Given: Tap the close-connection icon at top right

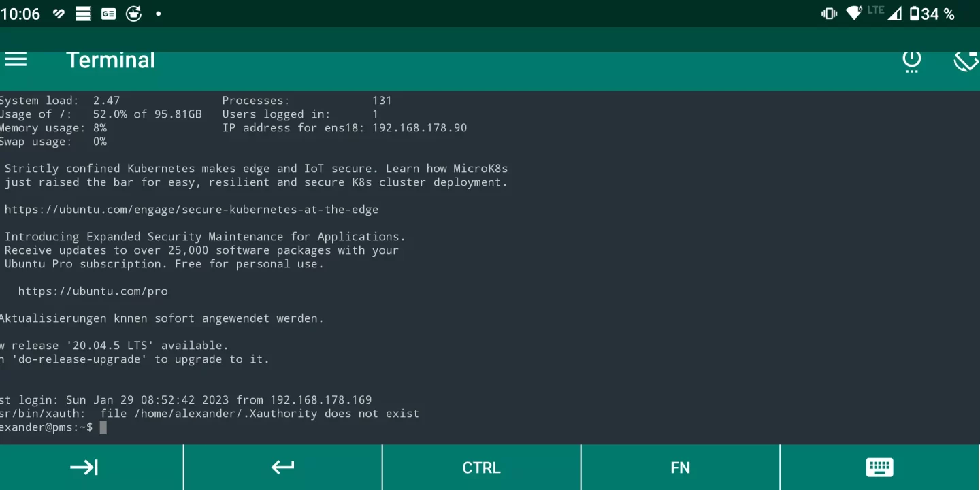Looking at the screenshot, I should point(966,61).
